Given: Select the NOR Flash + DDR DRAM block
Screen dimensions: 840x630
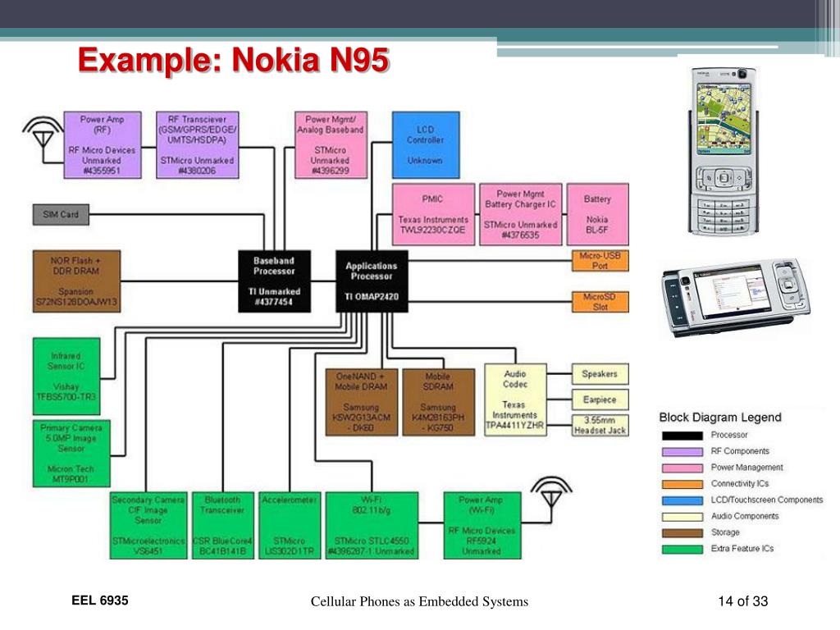Looking at the screenshot, I should (76, 281).
